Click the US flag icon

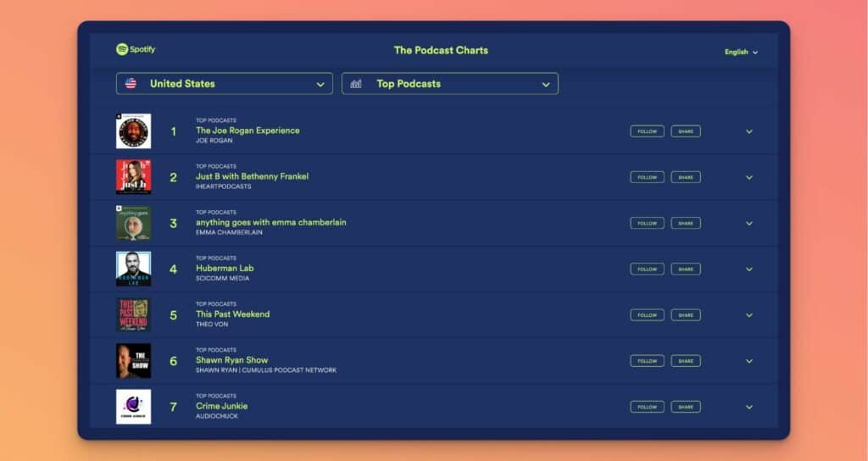tap(131, 84)
